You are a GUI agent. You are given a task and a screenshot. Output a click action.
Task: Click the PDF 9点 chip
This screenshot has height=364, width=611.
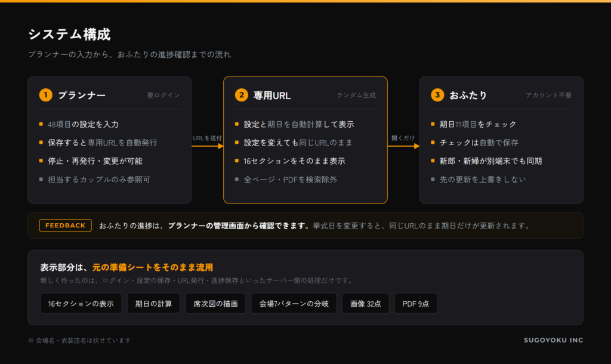(415, 303)
